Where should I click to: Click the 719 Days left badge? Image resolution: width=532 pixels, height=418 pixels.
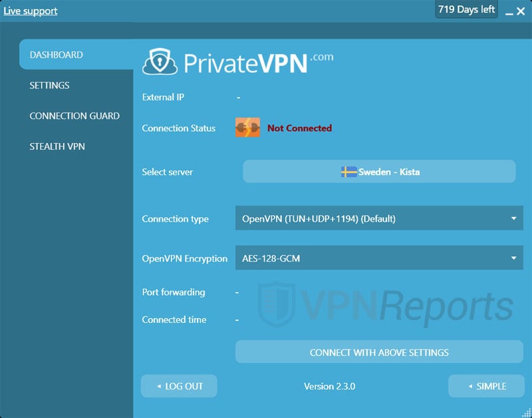(x=466, y=10)
